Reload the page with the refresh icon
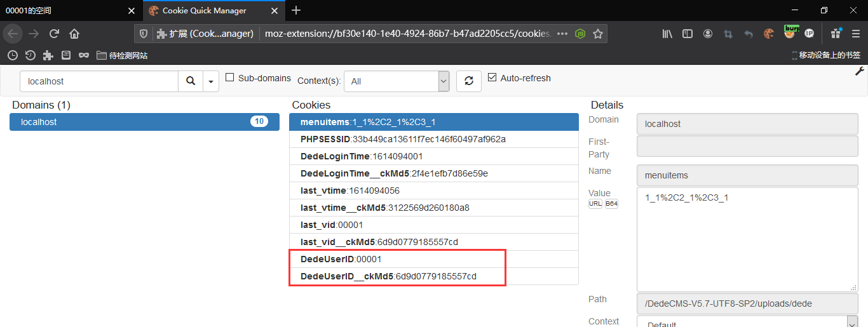This screenshot has width=868, height=327. 54,34
